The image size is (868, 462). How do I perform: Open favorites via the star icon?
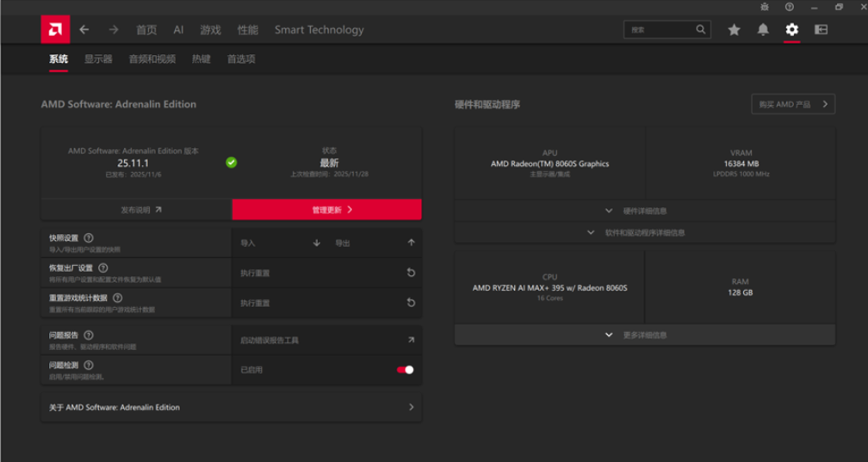(734, 29)
